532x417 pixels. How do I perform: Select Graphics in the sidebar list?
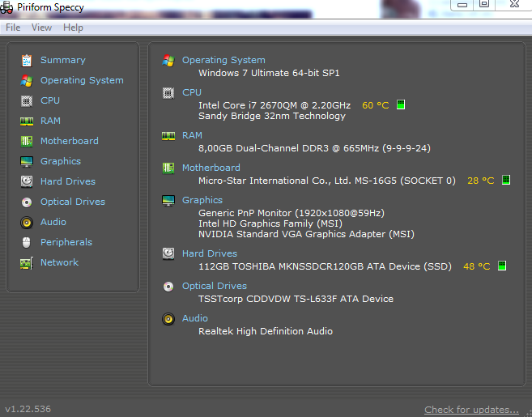(61, 161)
